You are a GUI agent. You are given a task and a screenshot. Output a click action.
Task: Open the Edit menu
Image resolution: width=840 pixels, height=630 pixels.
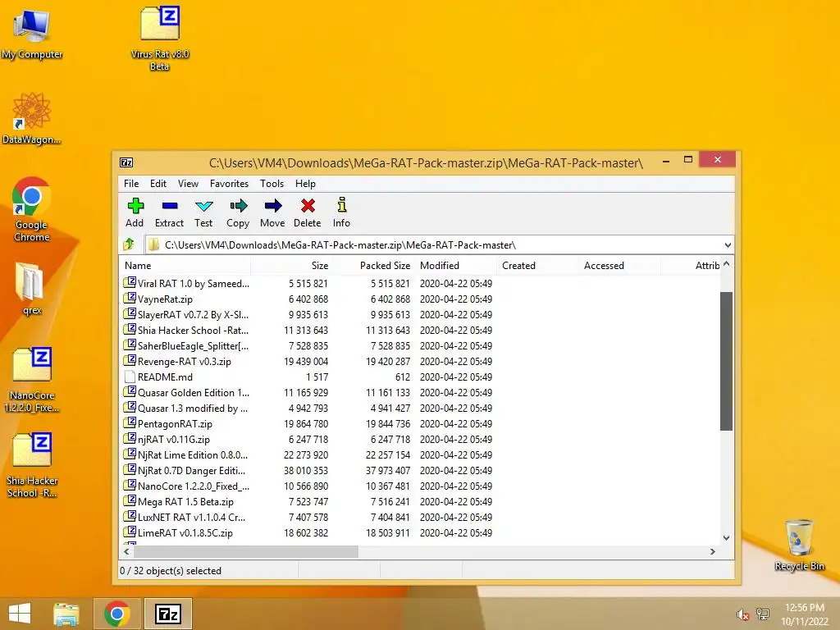158,183
